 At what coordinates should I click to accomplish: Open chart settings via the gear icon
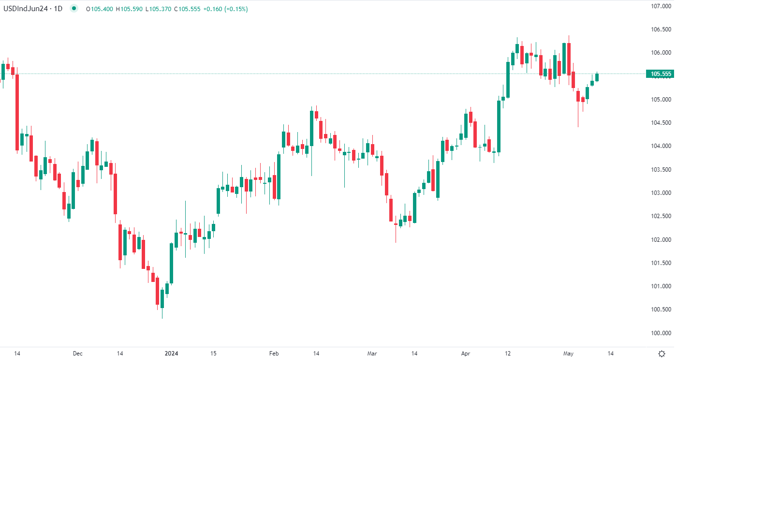[661, 354]
